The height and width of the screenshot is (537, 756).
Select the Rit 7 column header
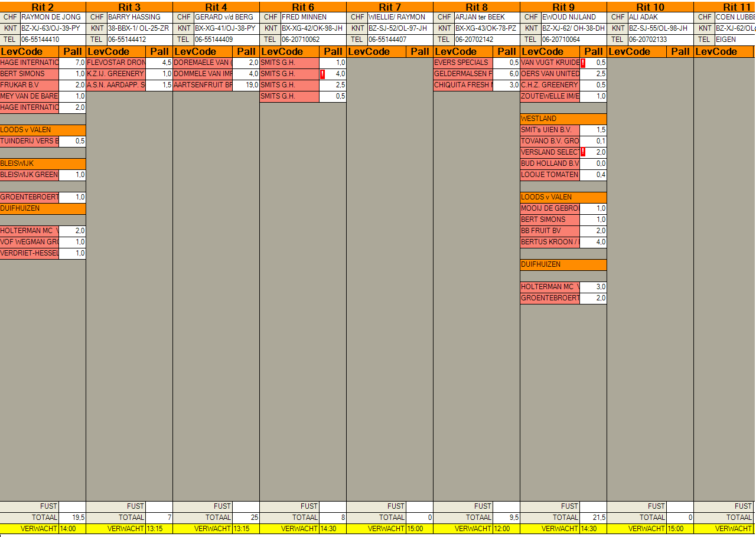point(390,7)
